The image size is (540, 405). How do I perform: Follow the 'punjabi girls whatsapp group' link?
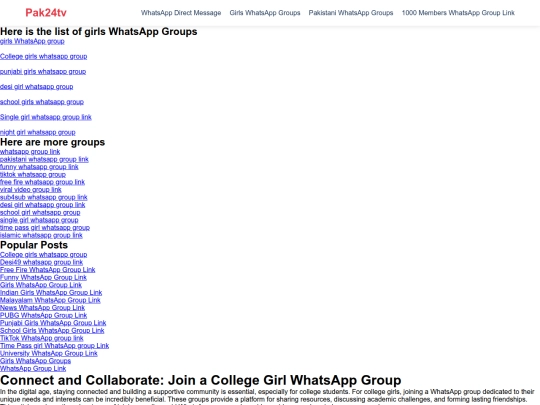(43, 72)
